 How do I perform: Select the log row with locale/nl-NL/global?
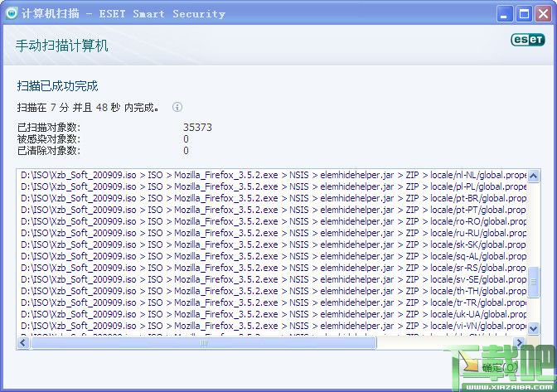274,175
